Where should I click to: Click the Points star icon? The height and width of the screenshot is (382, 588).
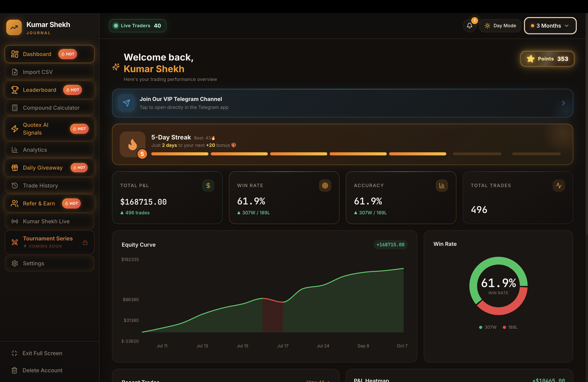[x=531, y=59]
